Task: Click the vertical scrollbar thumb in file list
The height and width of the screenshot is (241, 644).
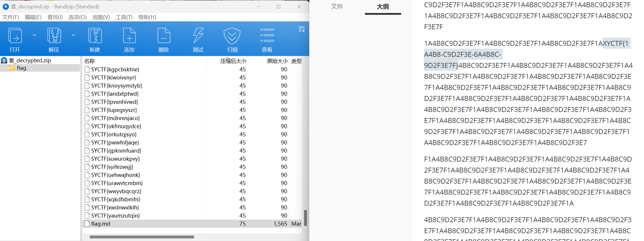Action: (x=305, y=218)
